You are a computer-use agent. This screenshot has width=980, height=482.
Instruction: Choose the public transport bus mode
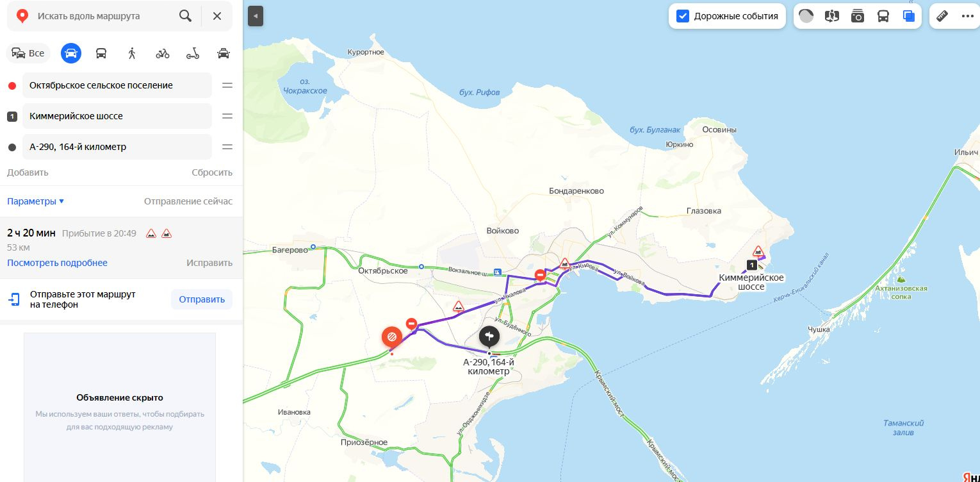(x=101, y=53)
